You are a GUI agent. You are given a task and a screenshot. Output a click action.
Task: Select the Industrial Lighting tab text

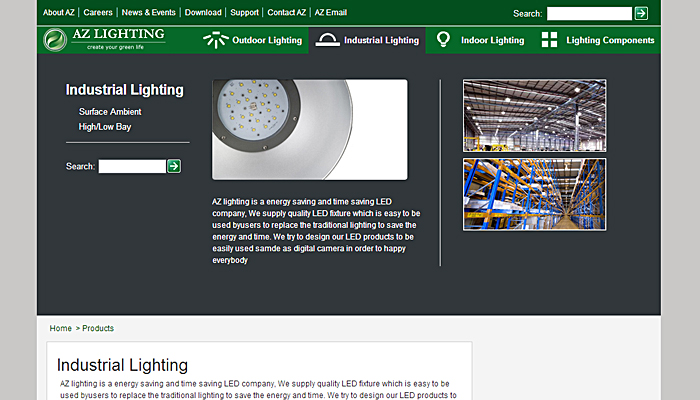pyautogui.click(x=381, y=40)
